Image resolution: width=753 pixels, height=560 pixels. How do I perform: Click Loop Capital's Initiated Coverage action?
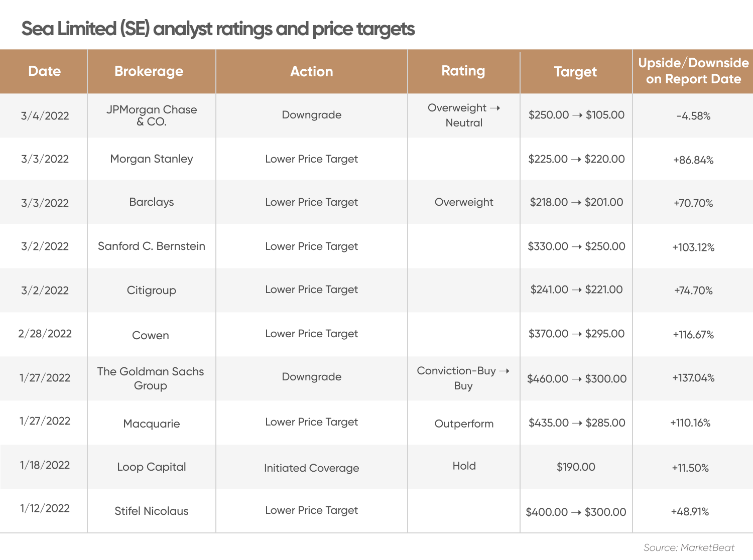tap(312, 468)
